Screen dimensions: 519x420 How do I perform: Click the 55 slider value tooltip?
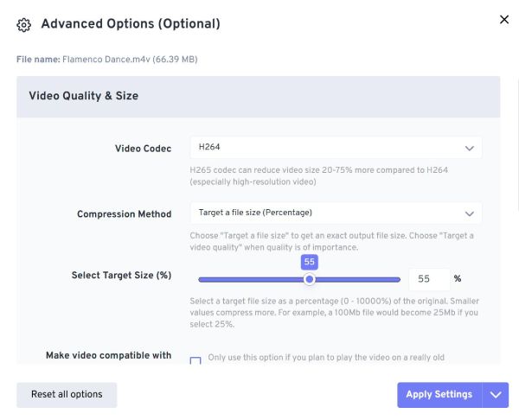pyautogui.click(x=309, y=262)
